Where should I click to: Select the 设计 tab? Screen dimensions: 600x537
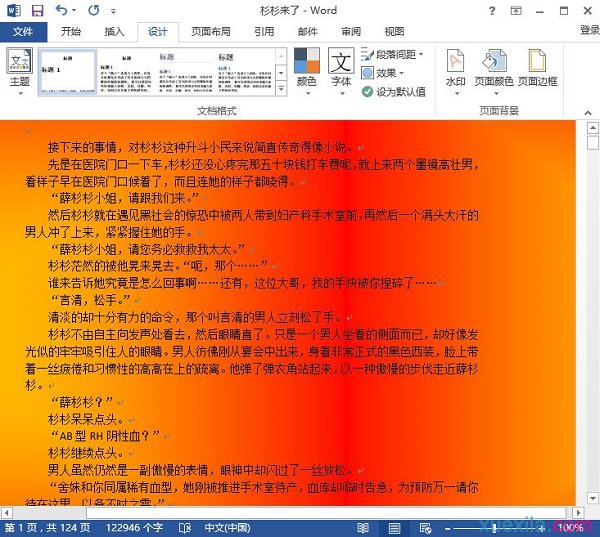158,32
